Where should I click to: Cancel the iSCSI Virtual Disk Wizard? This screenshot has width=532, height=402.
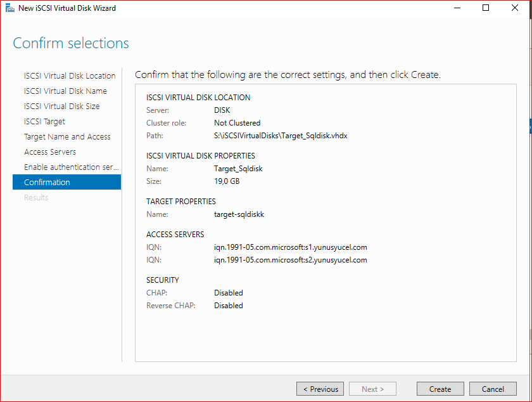coord(493,389)
